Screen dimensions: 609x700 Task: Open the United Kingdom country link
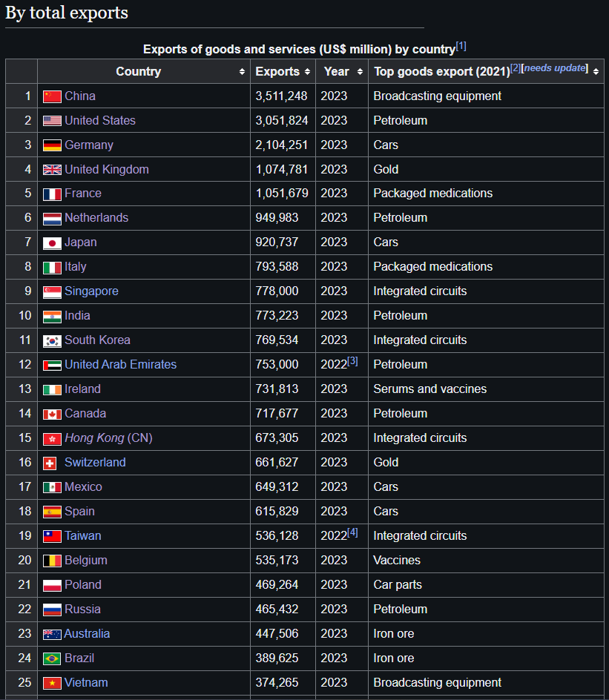coord(107,169)
